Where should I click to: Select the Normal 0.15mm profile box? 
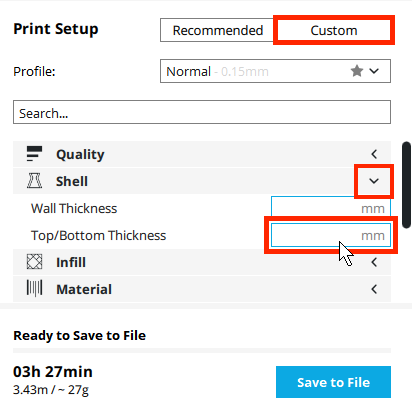pyautogui.click(x=275, y=71)
